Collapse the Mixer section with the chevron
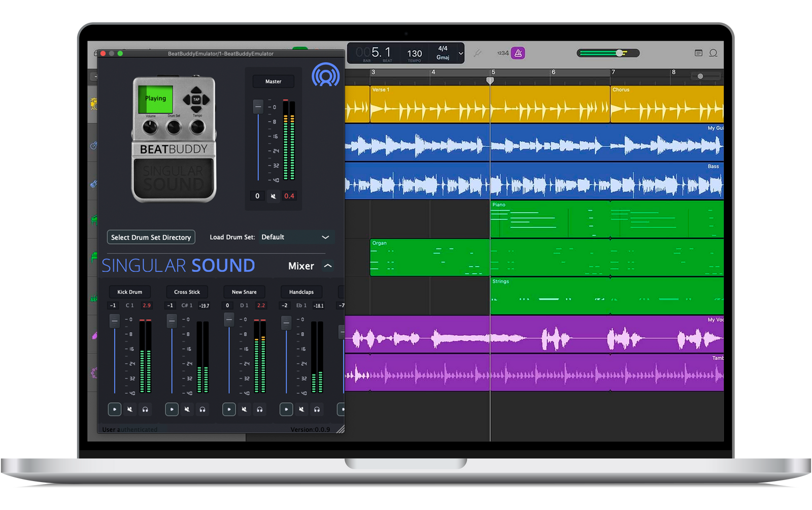The image size is (812, 510). 328,266
